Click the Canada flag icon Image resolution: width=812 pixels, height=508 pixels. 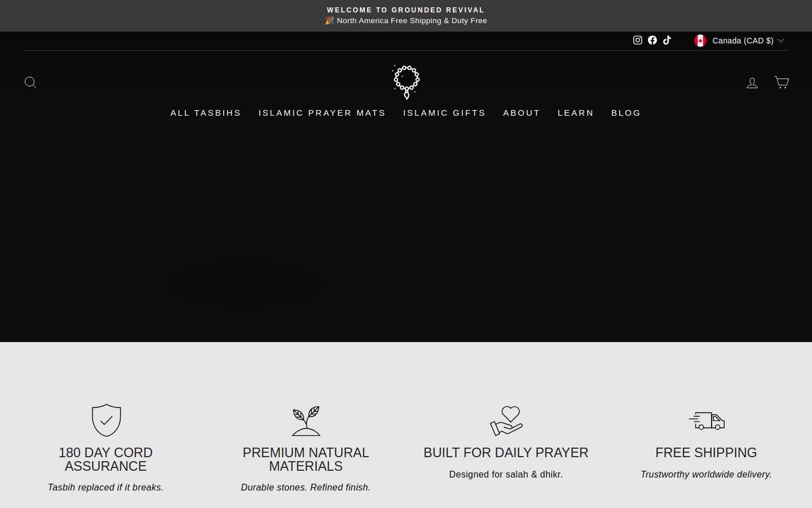tap(700, 41)
